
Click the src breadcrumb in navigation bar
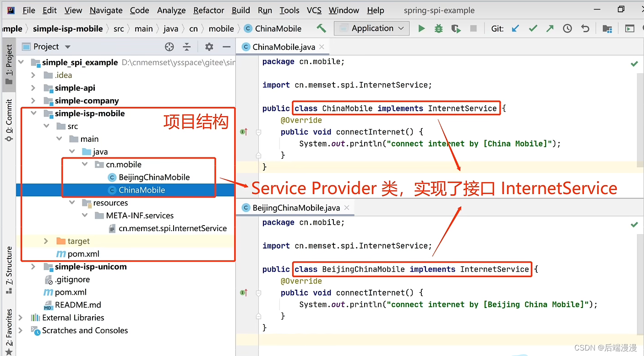(x=119, y=28)
